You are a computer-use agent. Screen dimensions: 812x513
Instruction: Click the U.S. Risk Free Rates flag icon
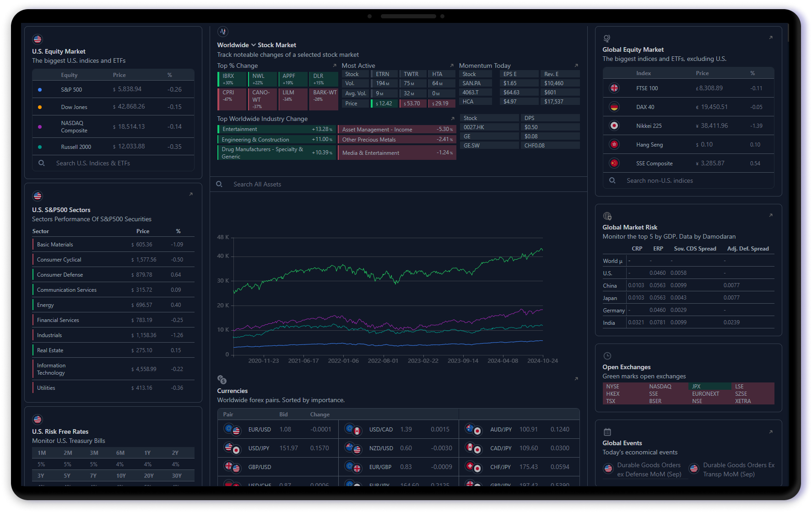point(38,420)
